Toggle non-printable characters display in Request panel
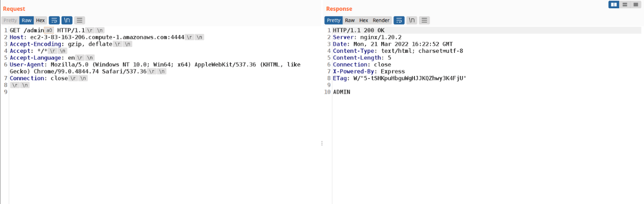This screenshot has height=204, width=644. (67, 20)
